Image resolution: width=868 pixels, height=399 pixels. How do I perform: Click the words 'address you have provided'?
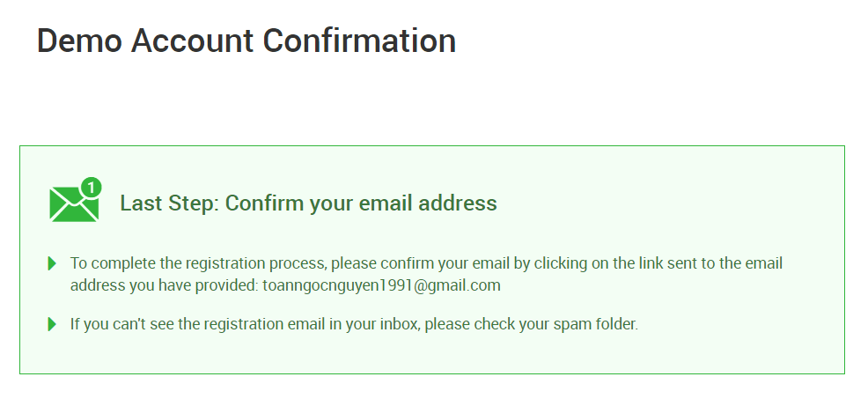(164, 285)
